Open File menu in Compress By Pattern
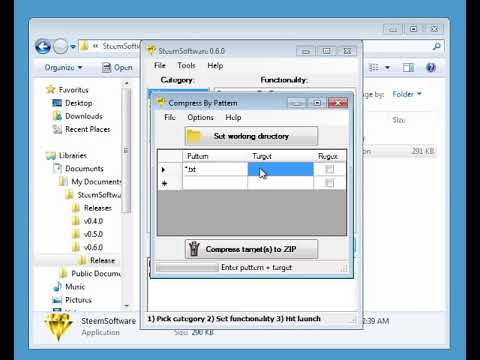 (170, 117)
